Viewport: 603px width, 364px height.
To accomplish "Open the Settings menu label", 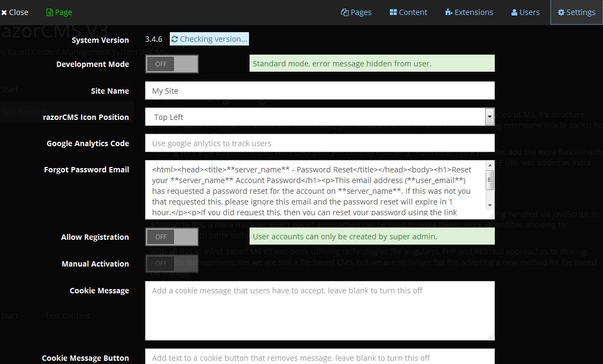I will (581, 12).
